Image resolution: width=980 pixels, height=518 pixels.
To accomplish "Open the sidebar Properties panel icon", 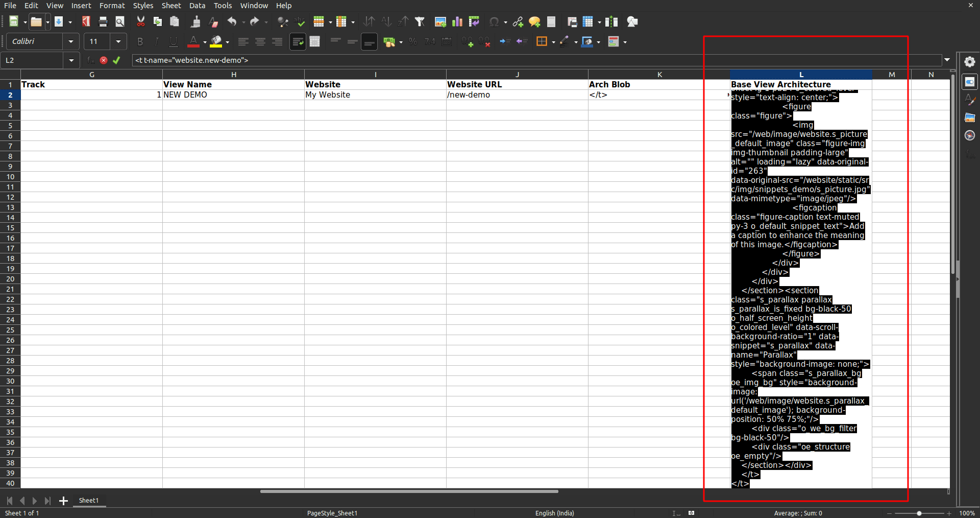I will click(970, 82).
